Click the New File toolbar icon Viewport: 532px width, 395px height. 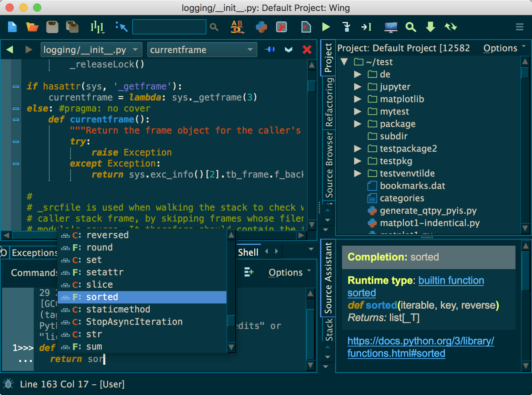click(x=12, y=27)
